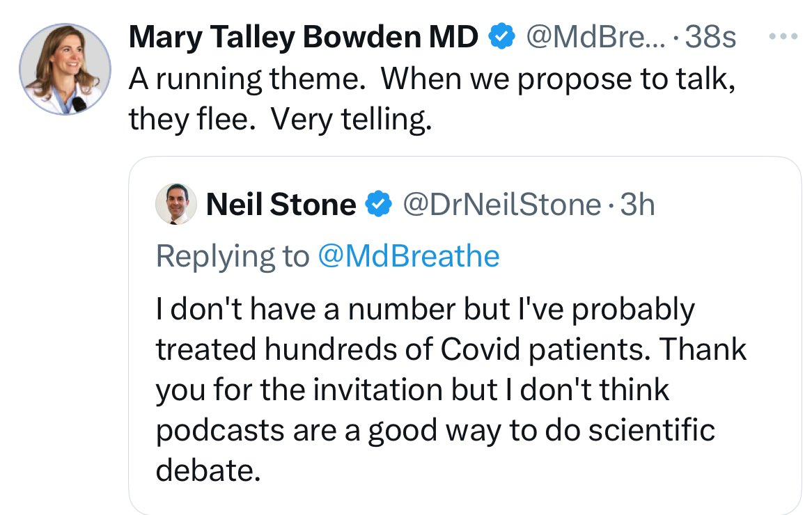Click the truncated @MdBre... handle

pos(596,38)
